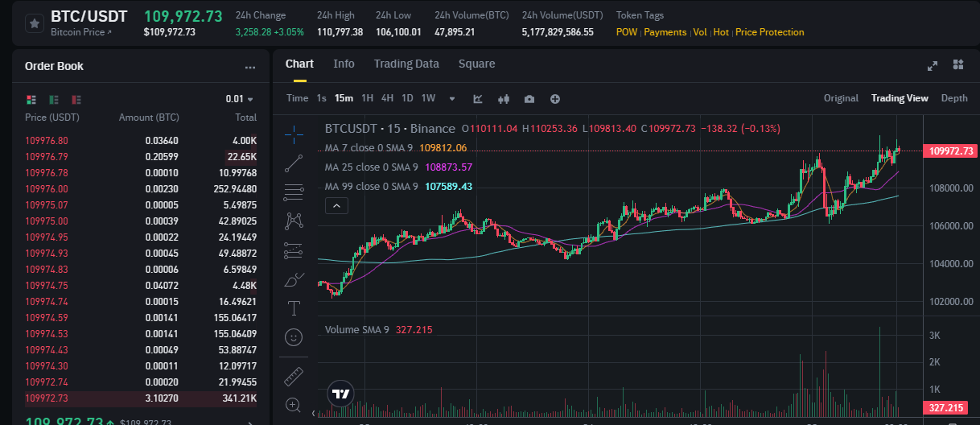Show only buy orders in order book
Screen dimensions: 980x425
[54, 99]
